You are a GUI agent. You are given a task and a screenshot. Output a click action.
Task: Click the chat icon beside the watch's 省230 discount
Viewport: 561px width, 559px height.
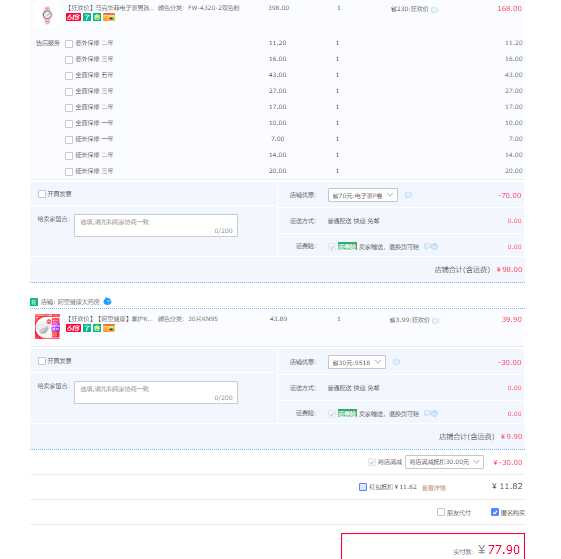point(435,10)
